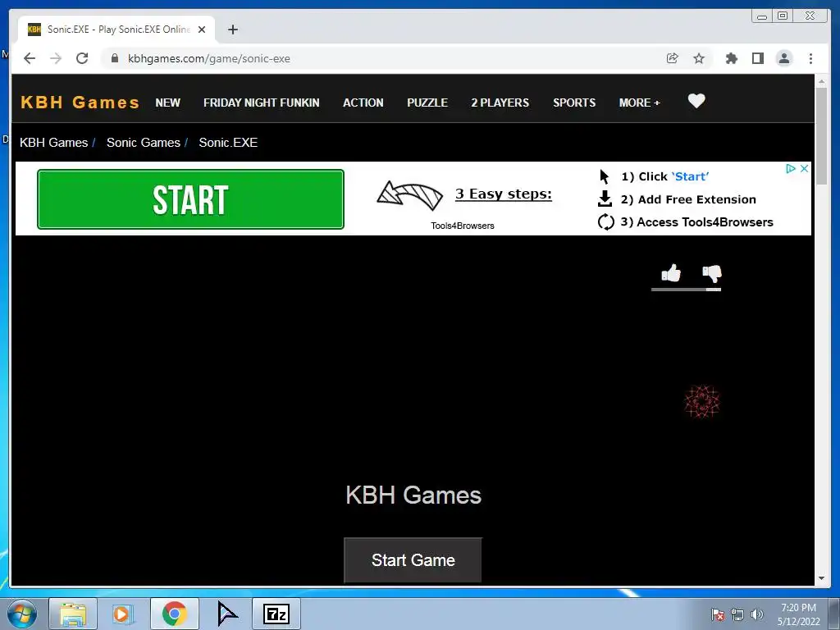Click the green START ad button
This screenshot has height=630, width=840.
pos(190,199)
